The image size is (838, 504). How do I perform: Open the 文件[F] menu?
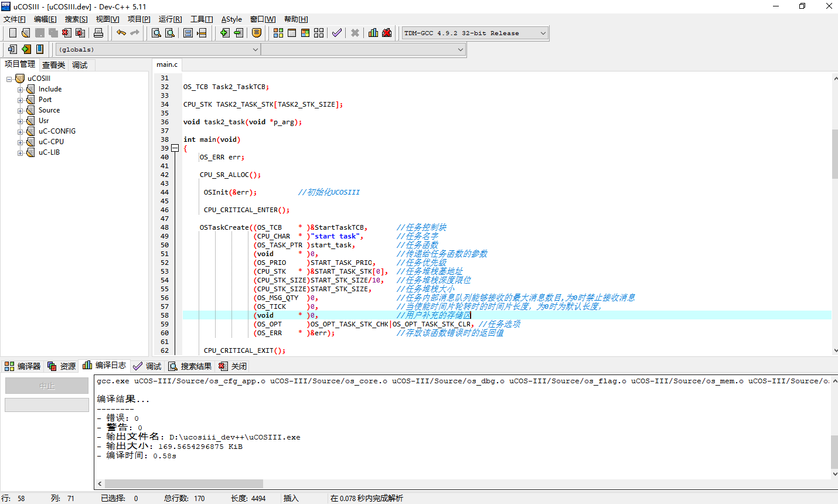15,19
